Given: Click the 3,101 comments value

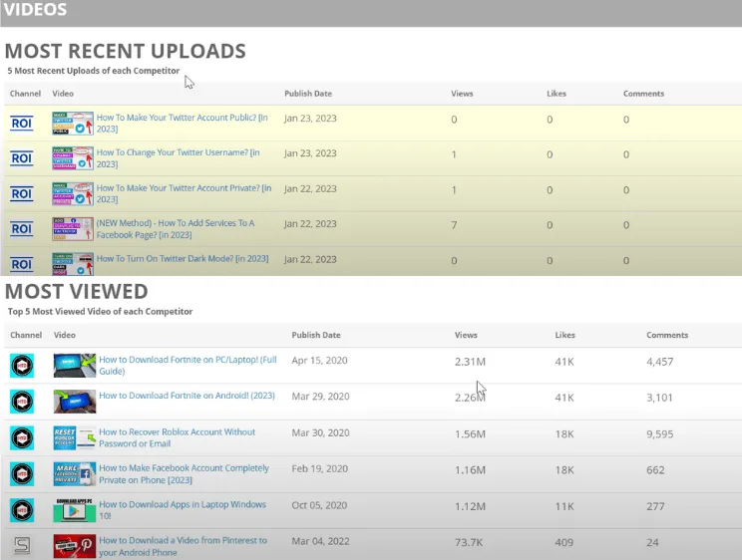Looking at the screenshot, I should point(659,398).
